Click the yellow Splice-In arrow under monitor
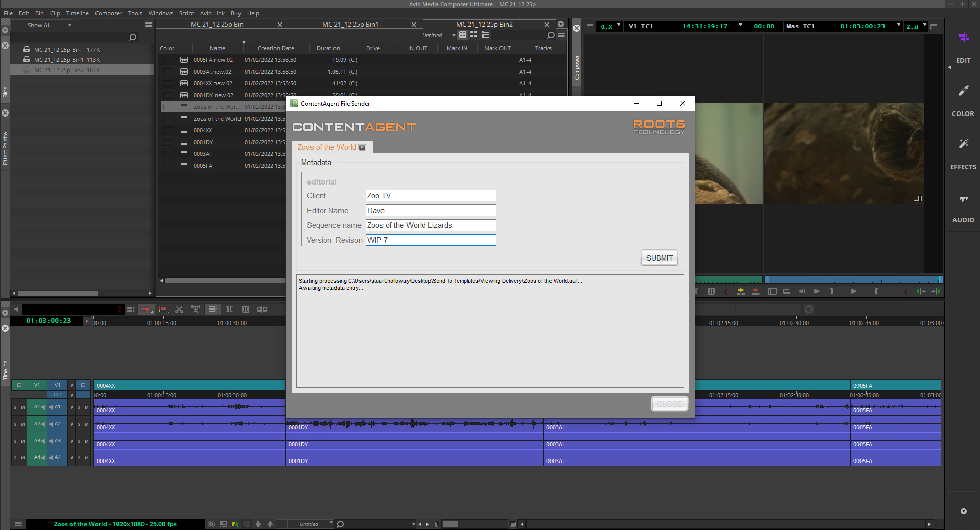The height and width of the screenshot is (530, 980). pos(741,291)
